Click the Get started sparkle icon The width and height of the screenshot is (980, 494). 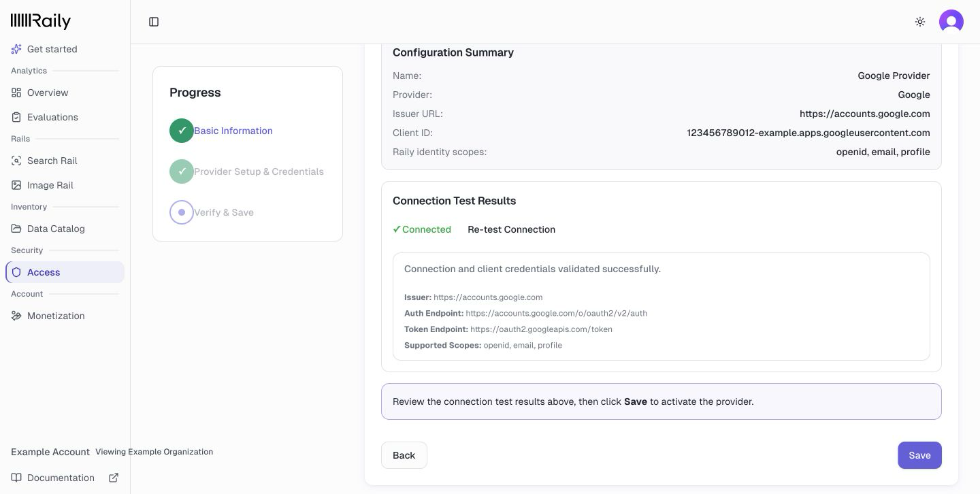(16, 49)
